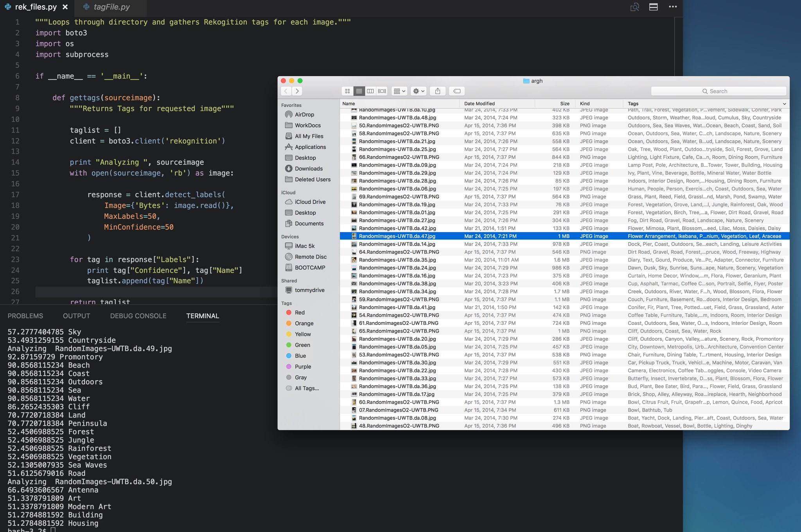Select file RandomImages-UWTB.da.48.jpg
801x532 pixels.
click(x=564, y=118)
